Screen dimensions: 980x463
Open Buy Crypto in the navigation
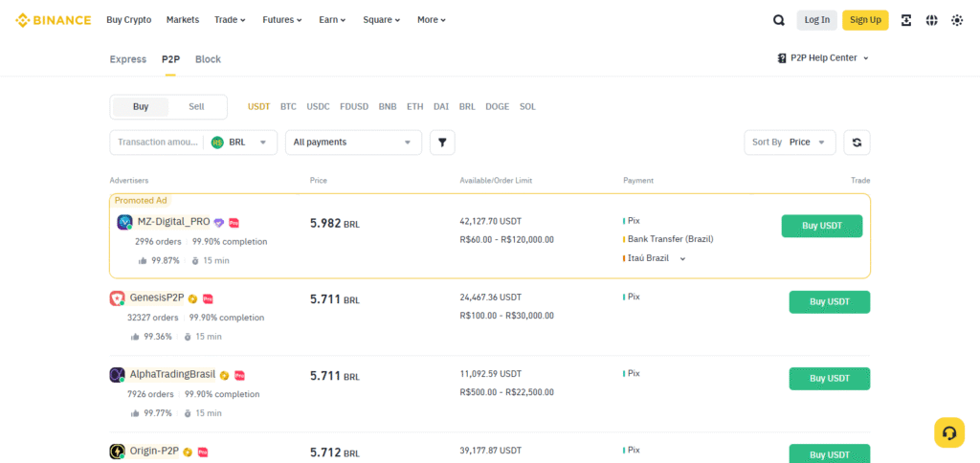pos(129,20)
